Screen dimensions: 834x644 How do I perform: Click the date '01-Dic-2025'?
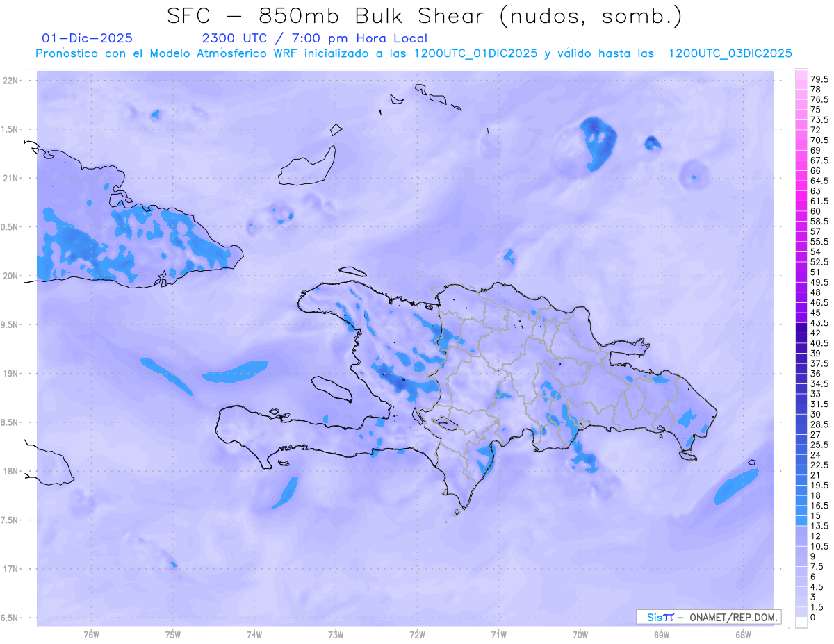pos(88,38)
